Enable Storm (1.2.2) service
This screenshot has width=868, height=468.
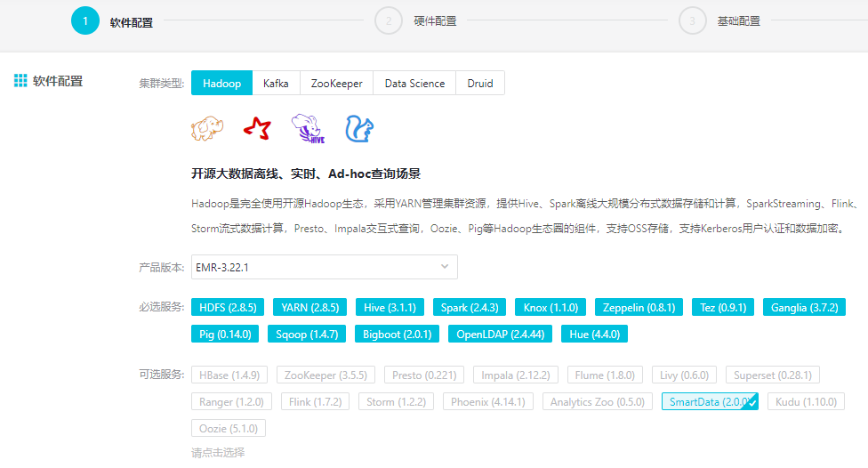(x=396, y=401)
